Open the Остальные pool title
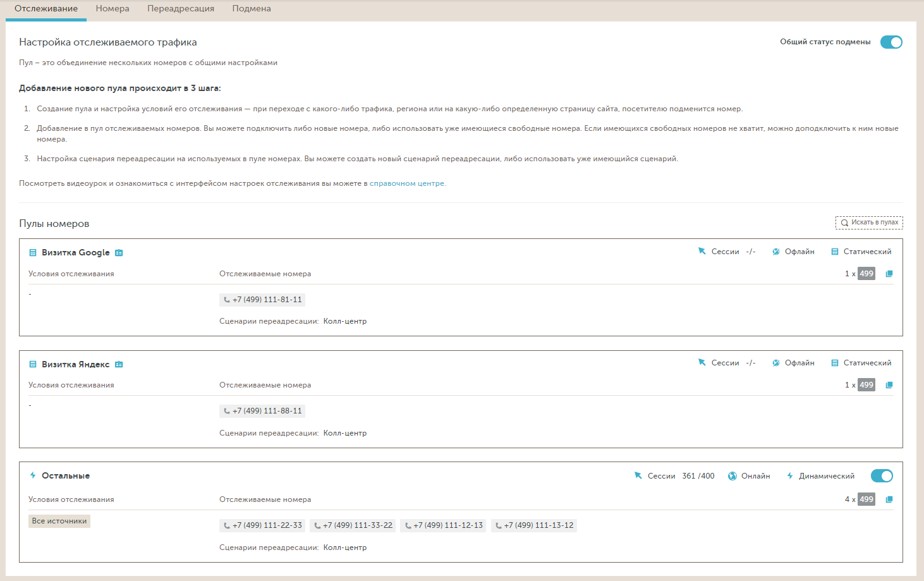The height and width of the screenshot is (581, 924). [x=66, y=475]
